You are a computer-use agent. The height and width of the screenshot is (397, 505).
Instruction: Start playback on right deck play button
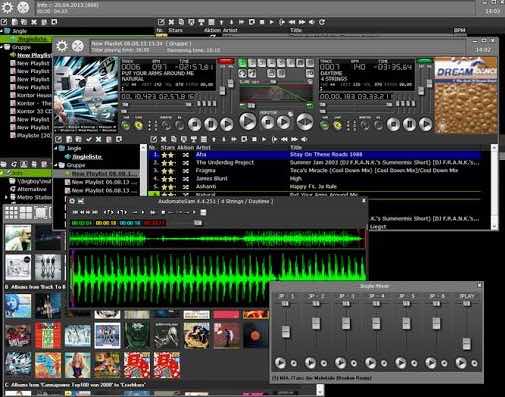pos(426,124)
